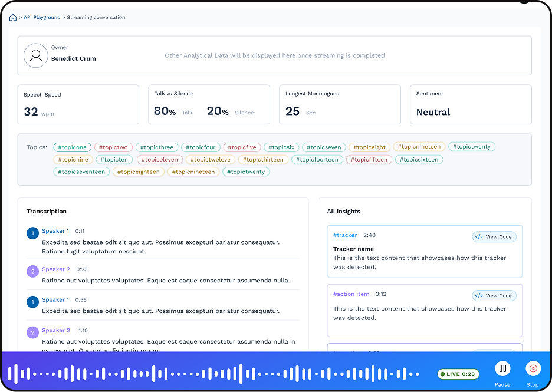
Task: Pause the live streaming conversation
Action: coord(502,369)
